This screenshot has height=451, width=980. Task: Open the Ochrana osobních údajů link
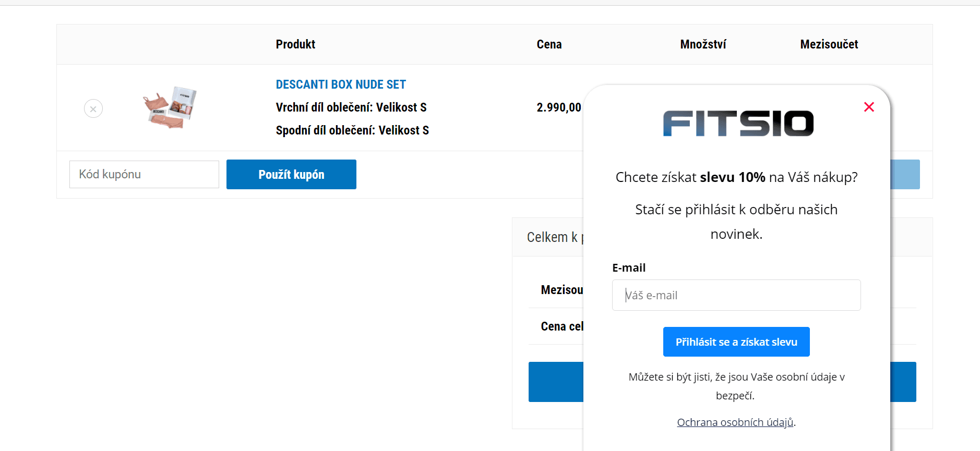click(x=735, y=422)
